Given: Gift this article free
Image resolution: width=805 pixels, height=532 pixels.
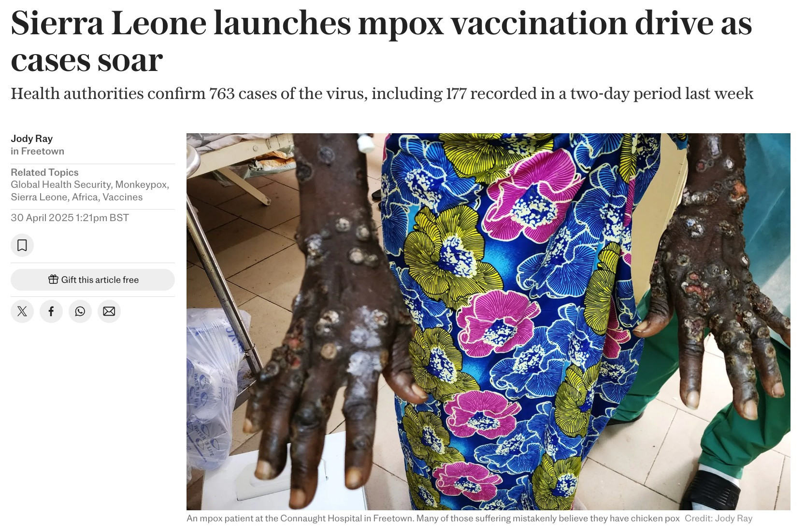Looking at the screenshot, I should click(x=93, y=280).
